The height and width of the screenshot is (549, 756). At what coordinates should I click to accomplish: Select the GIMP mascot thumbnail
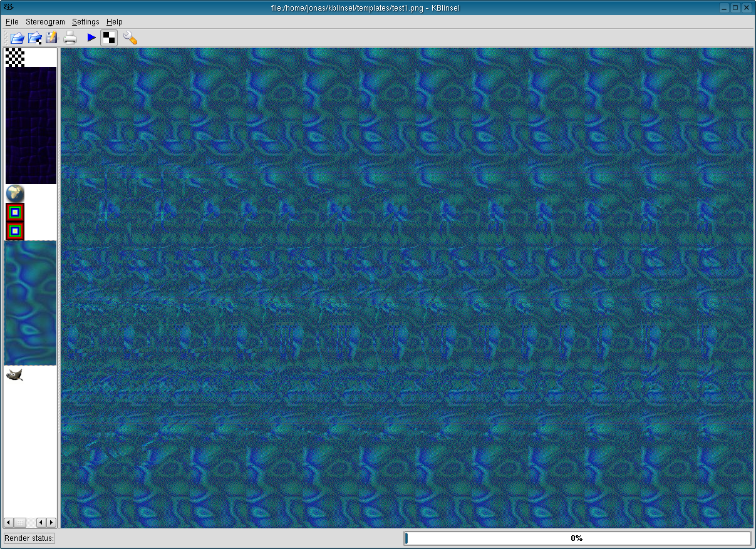coord(14,375)
